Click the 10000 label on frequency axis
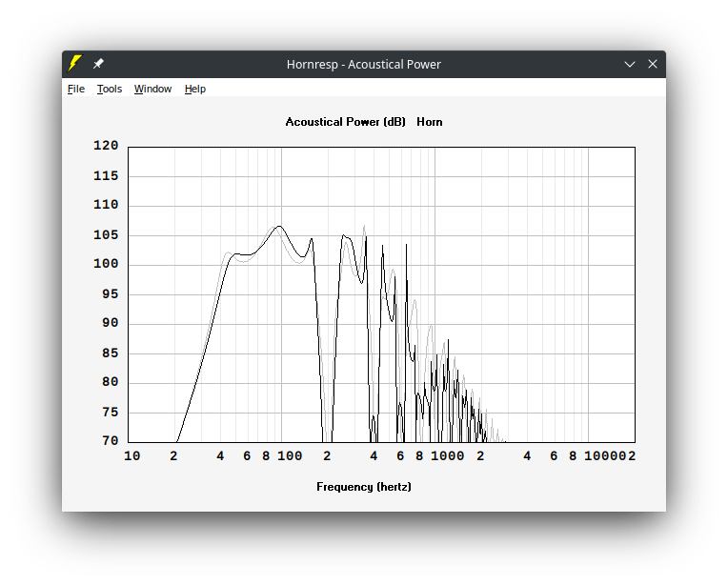Screen dimensions: 728x585 point(605,456)
